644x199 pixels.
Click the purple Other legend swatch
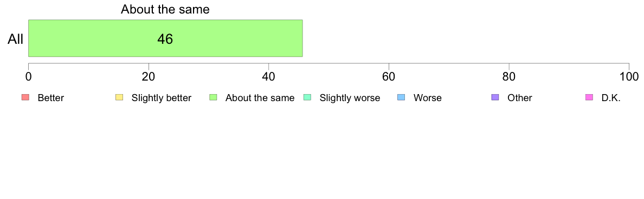click(495, 97)
